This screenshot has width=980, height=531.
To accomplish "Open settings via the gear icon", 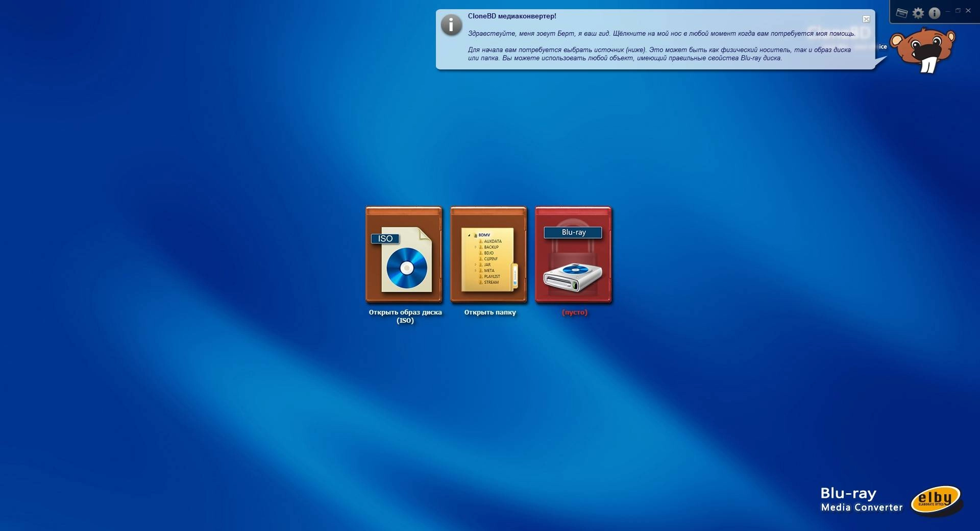I will pos(918,13).
